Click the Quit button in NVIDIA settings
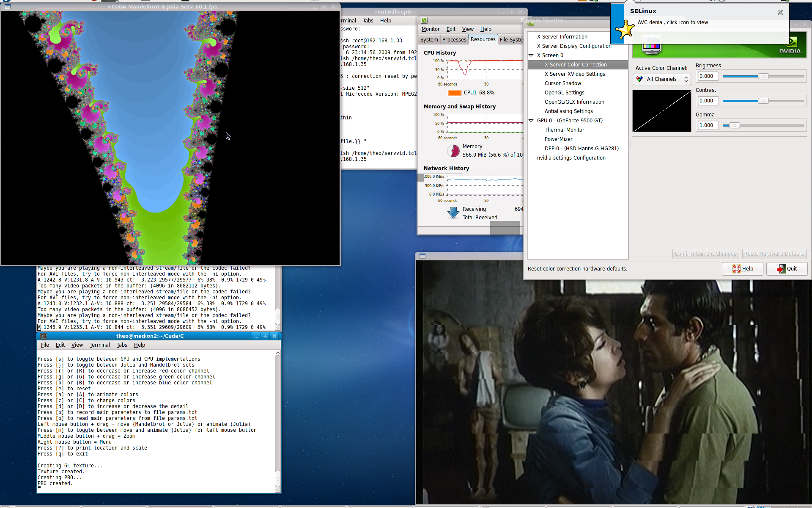 [x=787, y=269]
